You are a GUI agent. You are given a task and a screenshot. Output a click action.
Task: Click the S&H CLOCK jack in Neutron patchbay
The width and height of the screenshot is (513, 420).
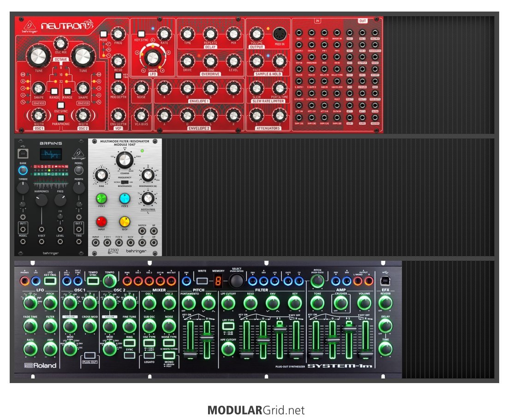[x=337, y=81]
